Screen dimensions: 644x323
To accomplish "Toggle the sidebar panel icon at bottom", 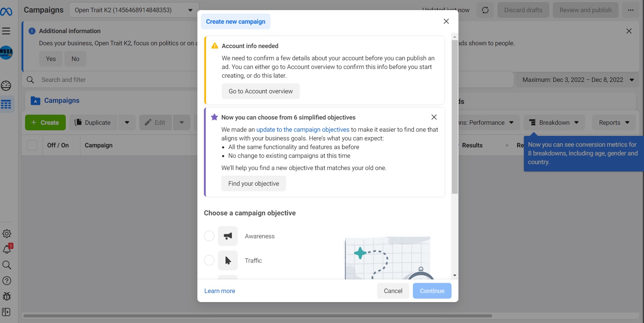I will pyautogui.click(x=6, y=312).
